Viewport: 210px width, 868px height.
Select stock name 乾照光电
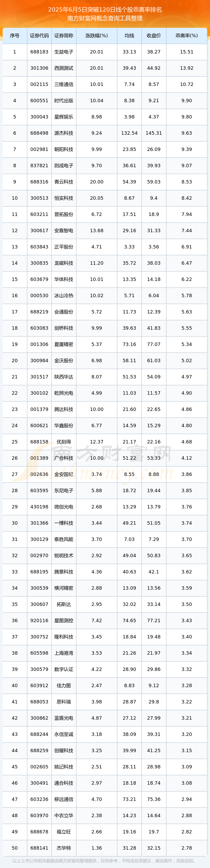(x=64, y=393)
